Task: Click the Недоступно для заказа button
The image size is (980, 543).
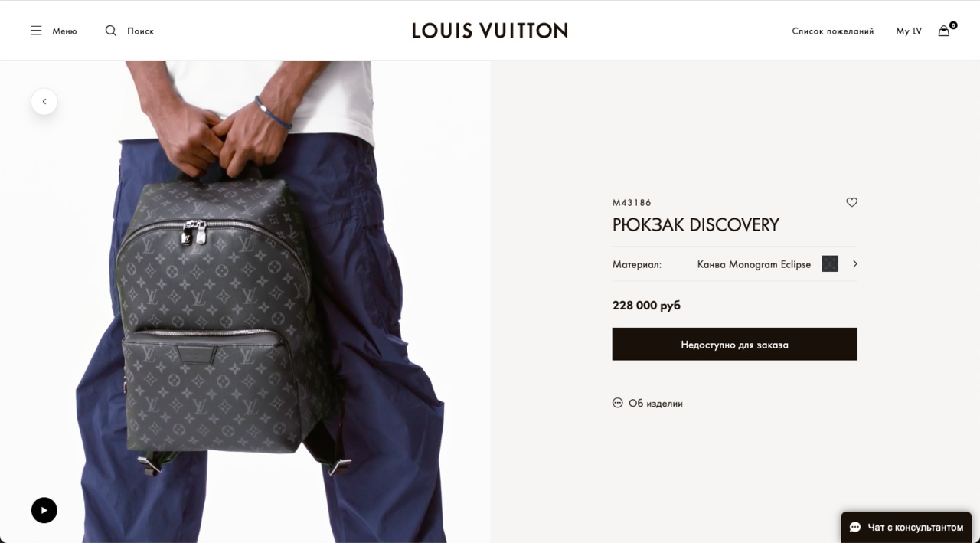Action: [735, 344]
